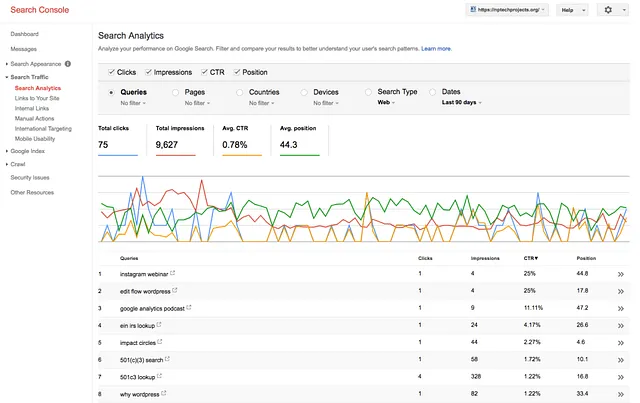Viewport: 640px width, 403px height.
Task: Select the Pages radio button
Action: click(x=176, y=93)
